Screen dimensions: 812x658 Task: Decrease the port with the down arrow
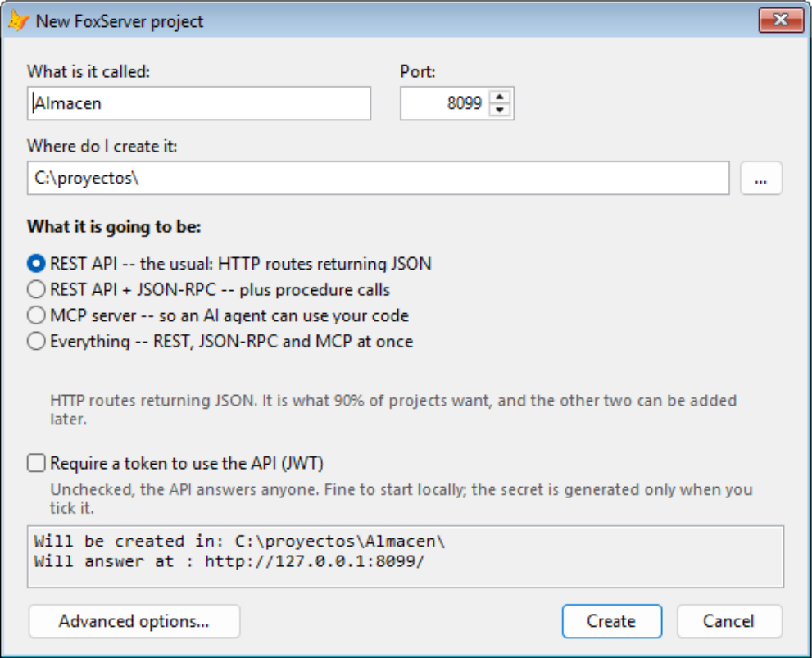point(500,110)
